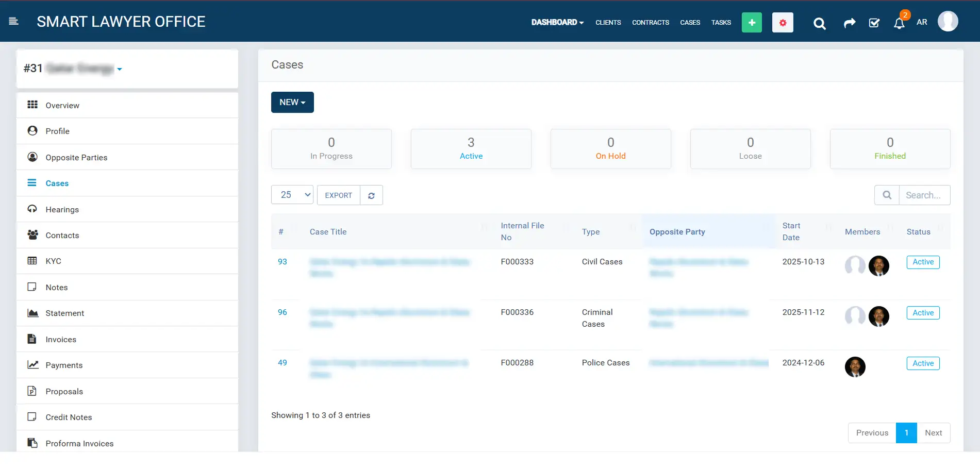Go to the CLIENTS menu item

pyautogui.click(x=608, y=23)
